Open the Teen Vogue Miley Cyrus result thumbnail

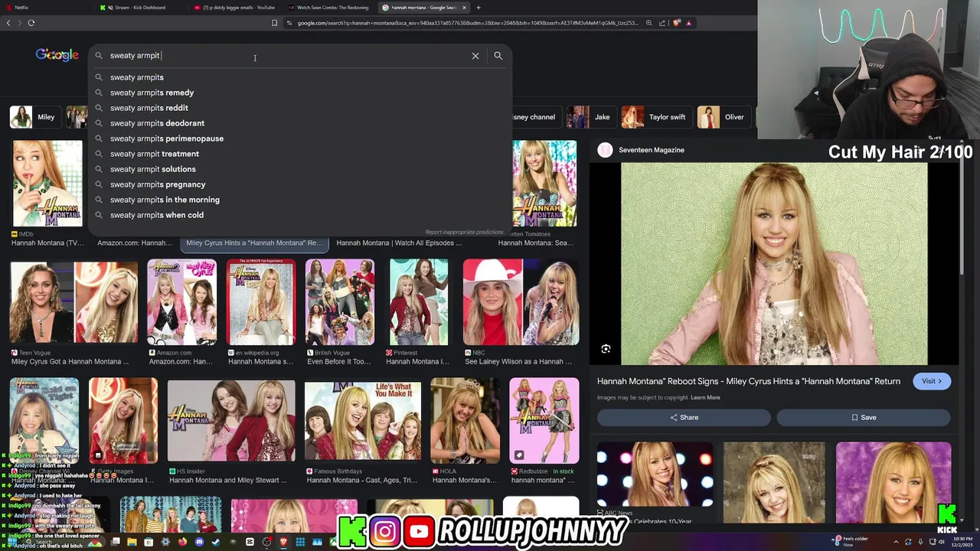point(73,302)
